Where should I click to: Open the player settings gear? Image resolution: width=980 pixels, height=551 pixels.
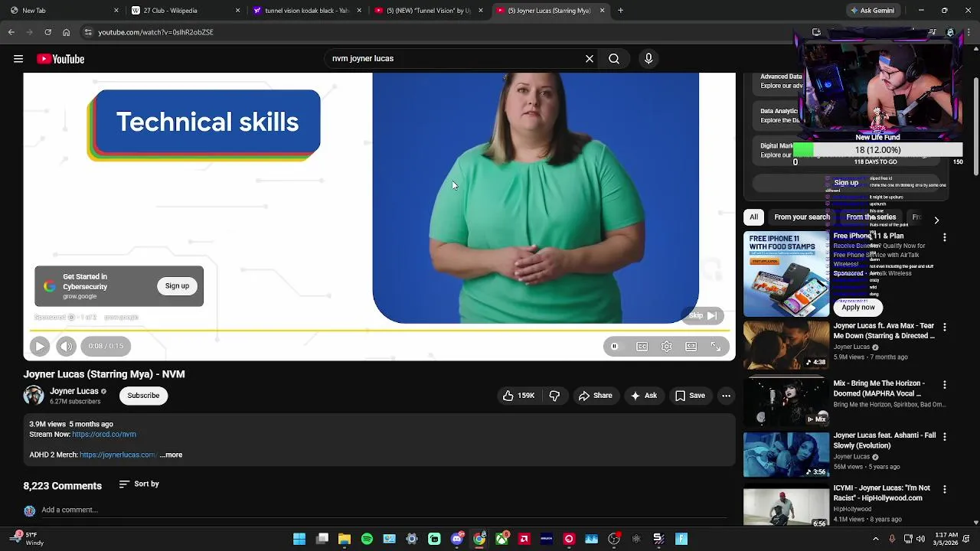(x=667, y=347)
